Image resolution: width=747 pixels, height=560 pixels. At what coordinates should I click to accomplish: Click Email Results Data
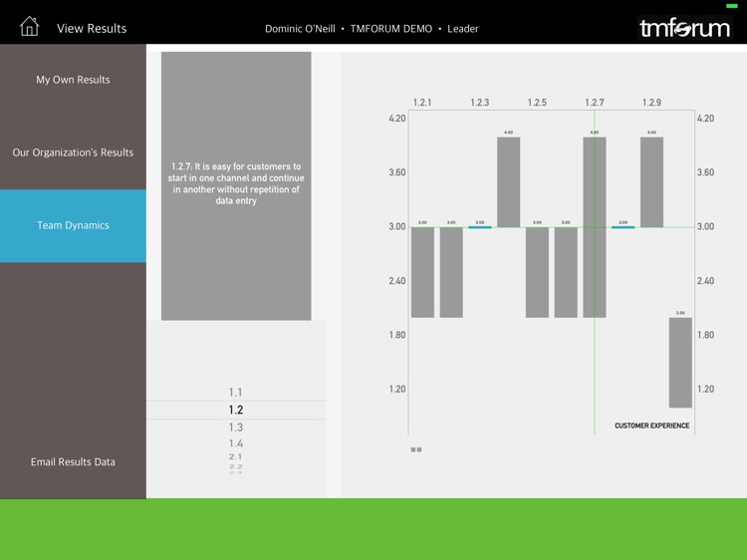(73, 461)
